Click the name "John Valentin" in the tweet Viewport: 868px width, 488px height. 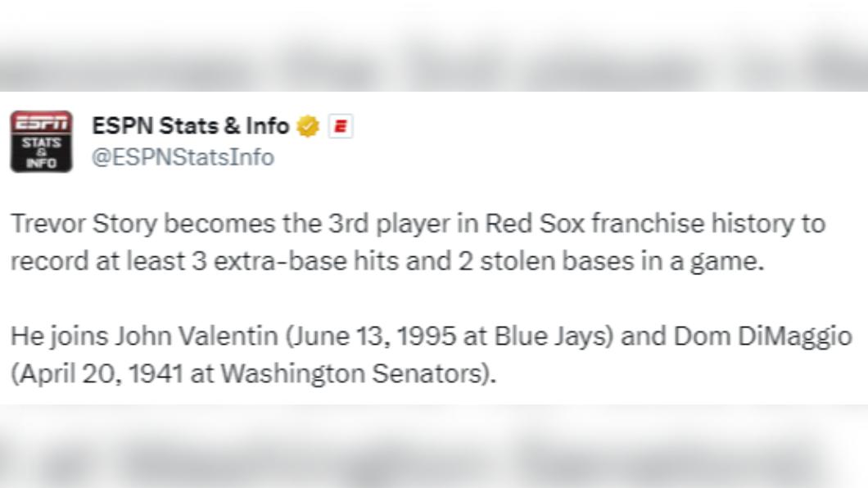pyautogui.click(x=196, y=336)
